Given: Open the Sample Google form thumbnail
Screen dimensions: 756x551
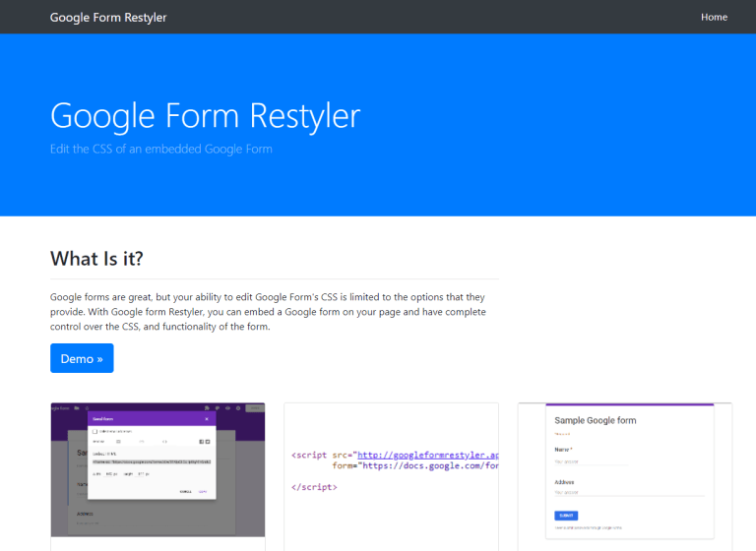Looking at the screenshot, I should (x=625, y=470).
